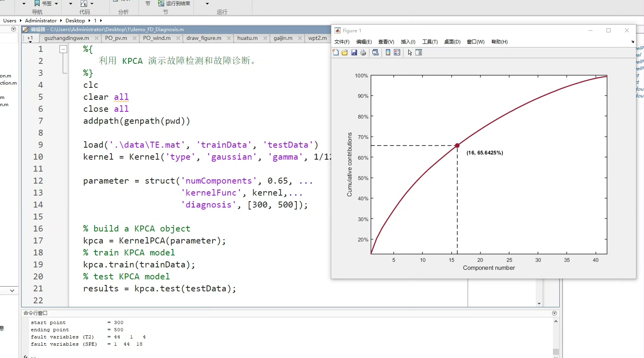Click the (16, 65.6425%) annotation label

[485, 153]
